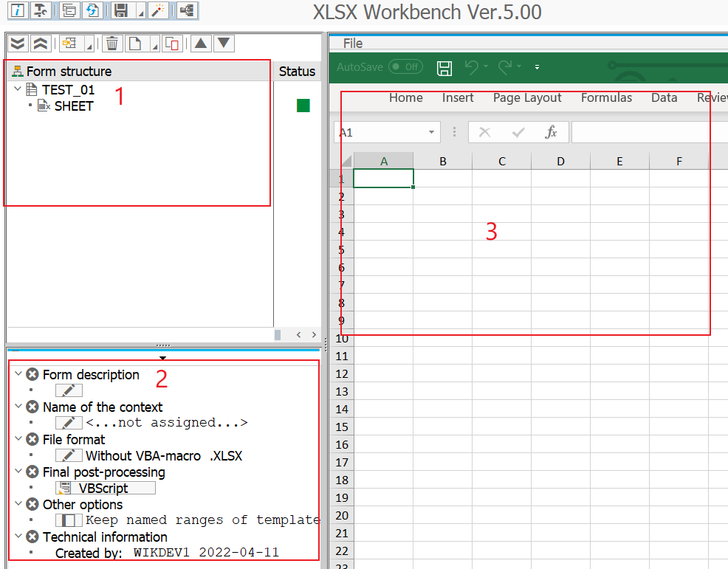Click the green status indicator for SHEET
The width and height of the screenshot is (728, 569).
coord(303,106)
